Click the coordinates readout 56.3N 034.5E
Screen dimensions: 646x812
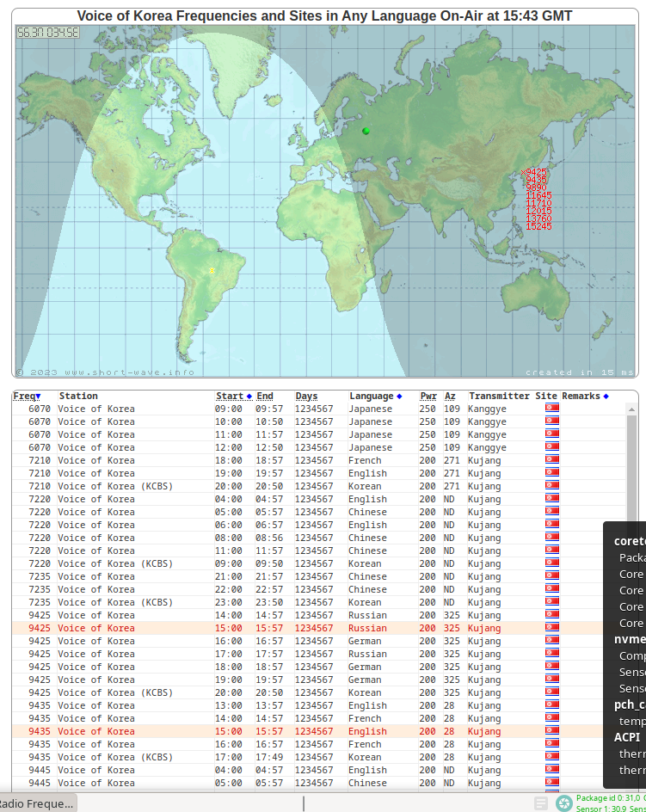[47, 33]
